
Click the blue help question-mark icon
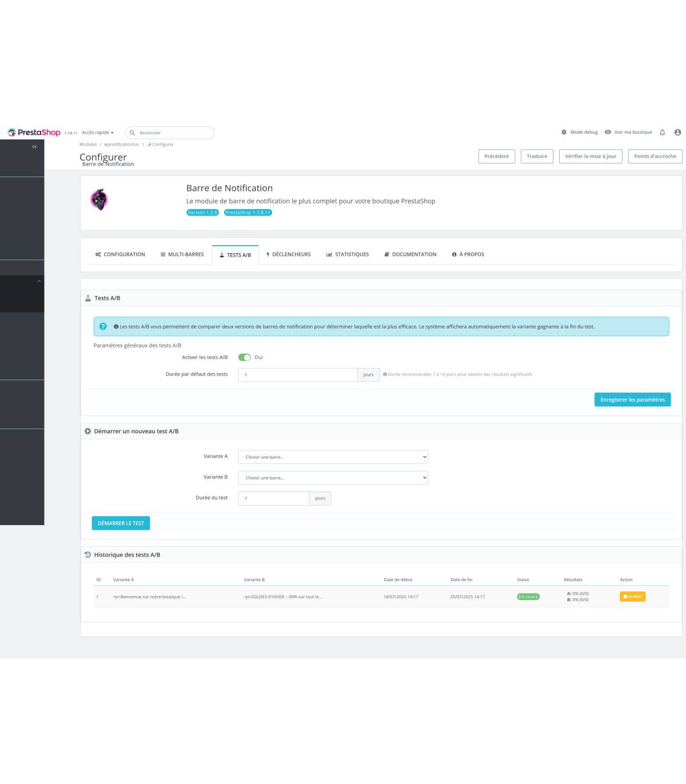(x=103, y=327)
